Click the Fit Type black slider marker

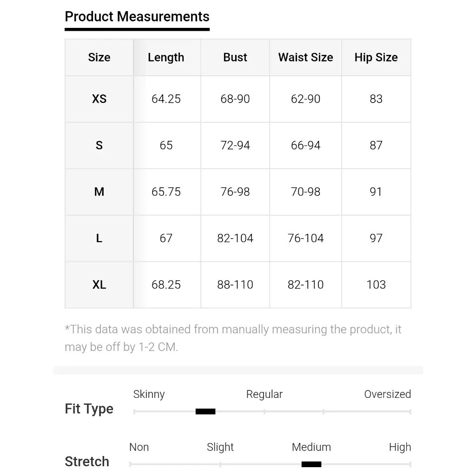tap(205, 411)
